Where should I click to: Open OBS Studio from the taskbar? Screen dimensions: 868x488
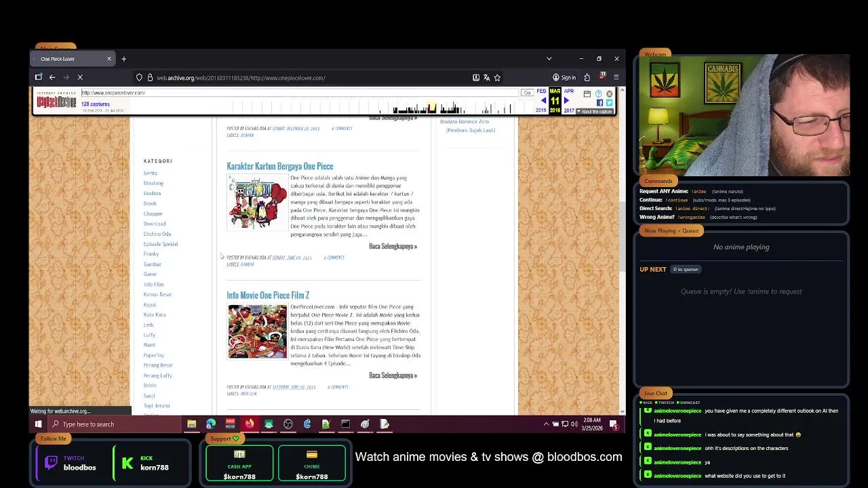(x=288, y=424)
